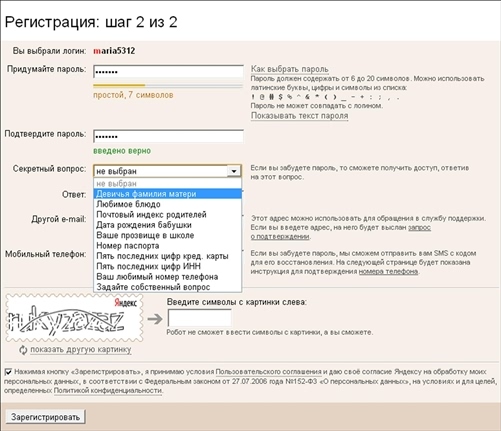The image size is (501, 431).
Task: Click the refresh captcha circular arrow icon
Action: (x=23, y=350)
